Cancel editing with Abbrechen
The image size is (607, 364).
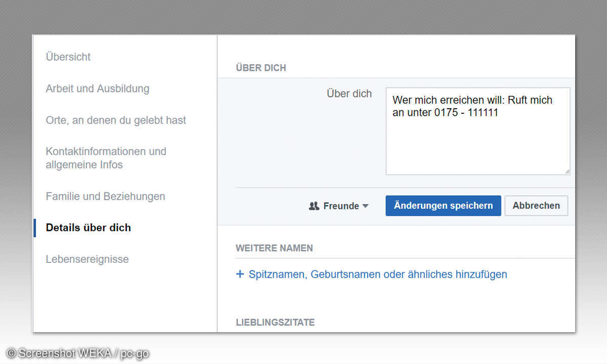click(x=536, y=206)
